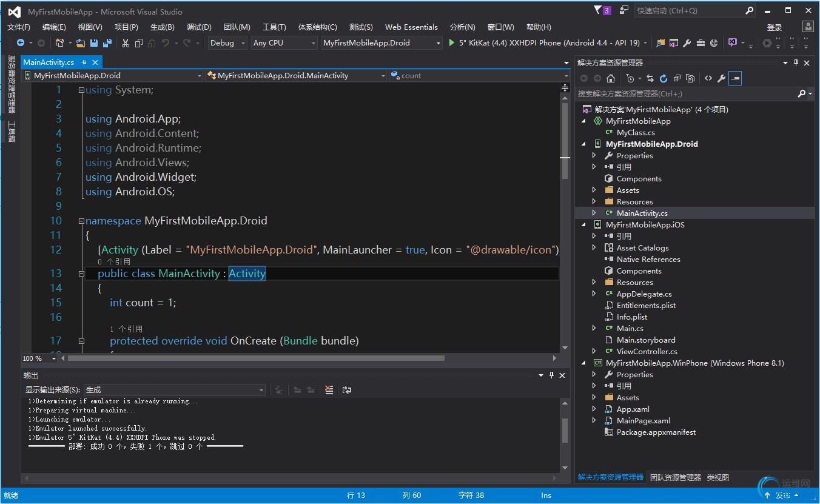The image size is (820, 504).
Task: Click the Save All toolbar icon
Action: coord(107,43)
